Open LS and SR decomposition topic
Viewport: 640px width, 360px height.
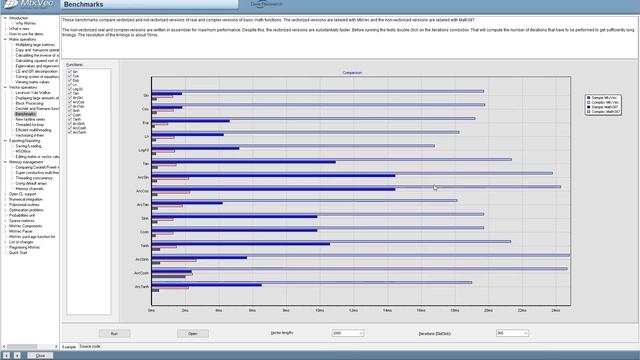(x=36, y=71)
